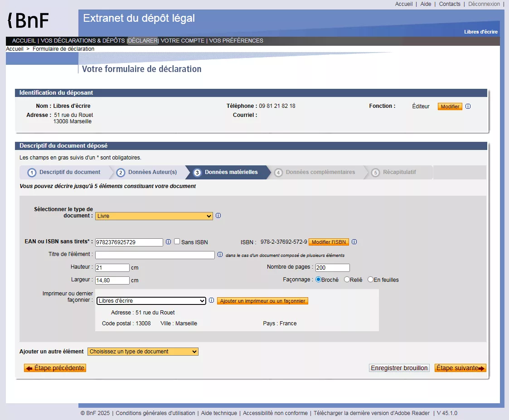509x420 pixels.
Task: Click info icon next to EAN input field
Action: [168, 242]
